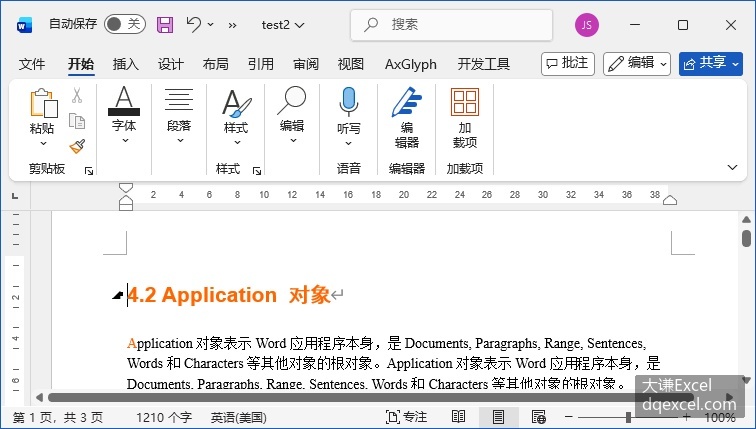Click the zoom out minus button
The width and height of the screenshot is (756, 429).
click(x=569, y=417)
